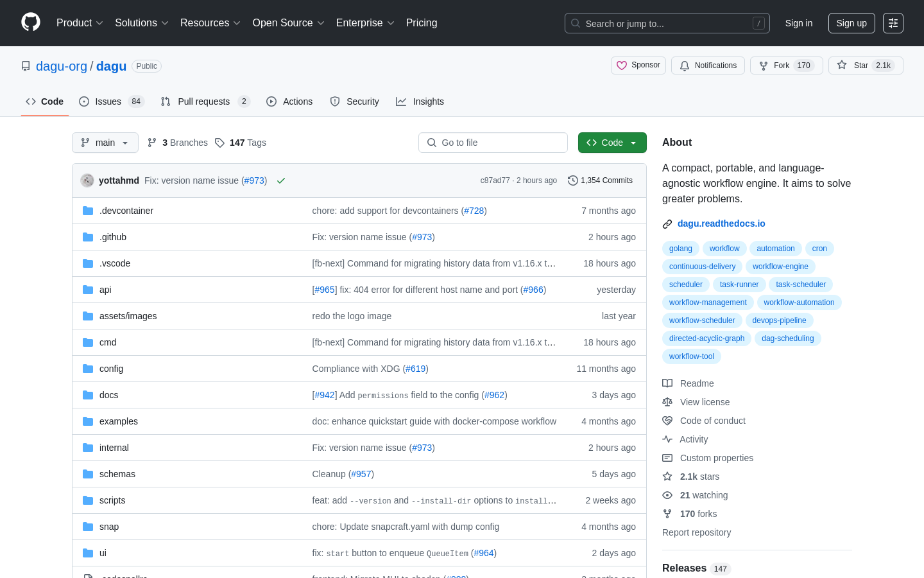Open the 1,354 Commits history
924x578 pixels.
(601, 180)
